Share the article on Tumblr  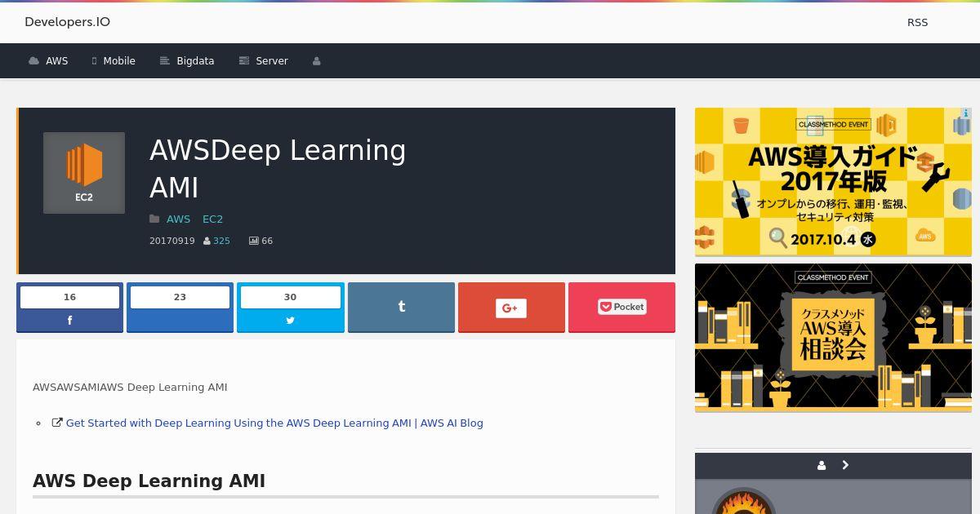point(401,308)
